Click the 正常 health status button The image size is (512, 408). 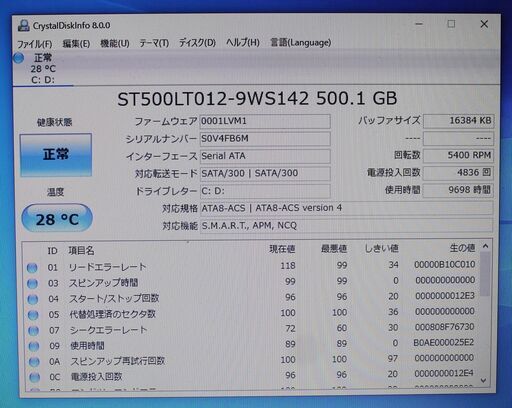[x=56, y=155]
